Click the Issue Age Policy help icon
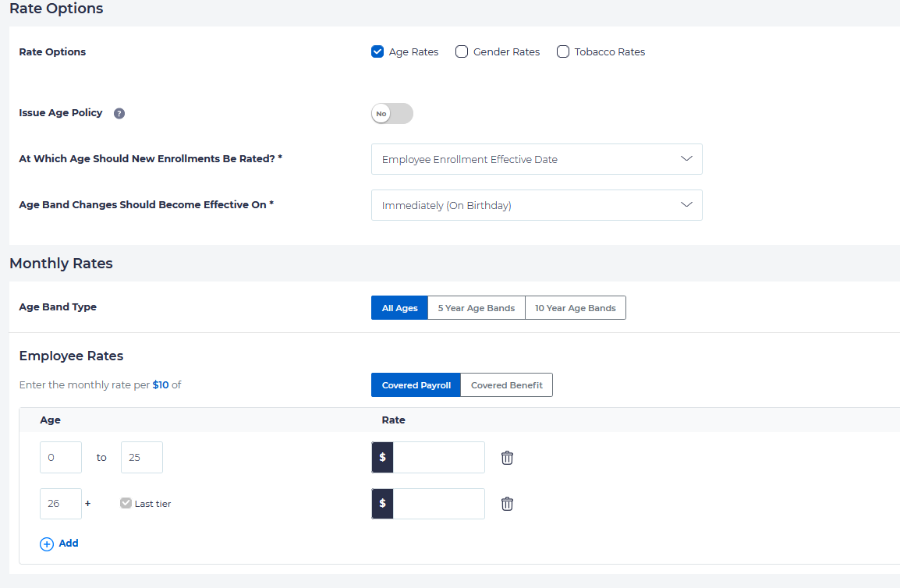 (x=119, y=113)
